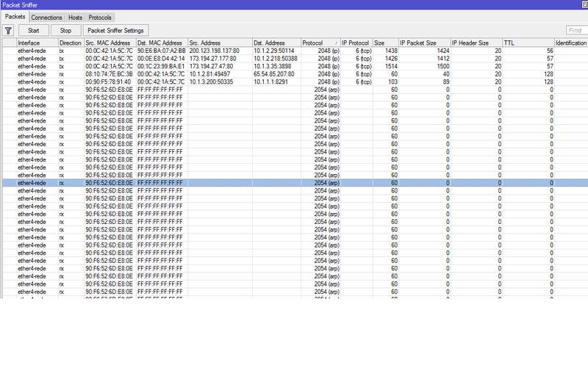The height and width of the screenshot is (368, 588).
Task: Click the Find search field
Action: (577, 30)
